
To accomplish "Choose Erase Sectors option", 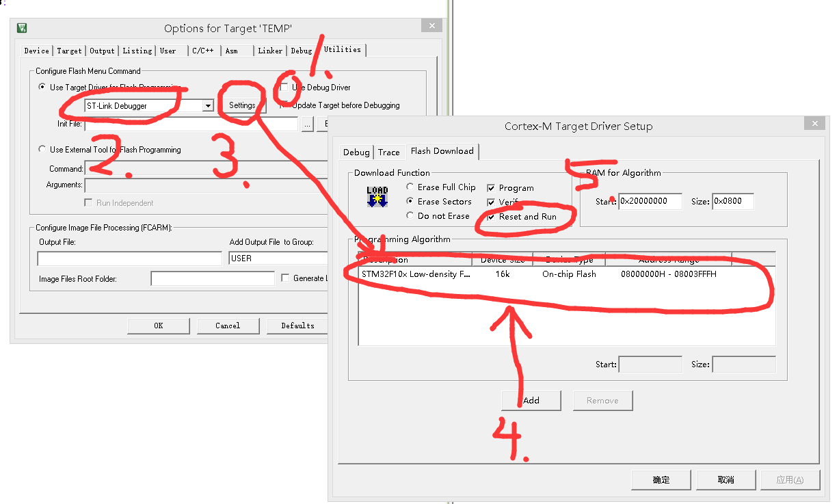I will pos(410,201).
